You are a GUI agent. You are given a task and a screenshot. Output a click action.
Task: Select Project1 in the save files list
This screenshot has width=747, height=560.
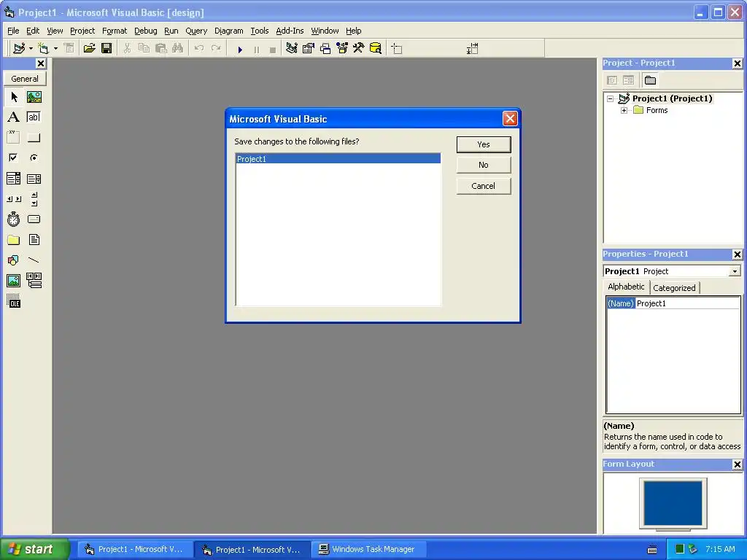click(x=338, y=159)
